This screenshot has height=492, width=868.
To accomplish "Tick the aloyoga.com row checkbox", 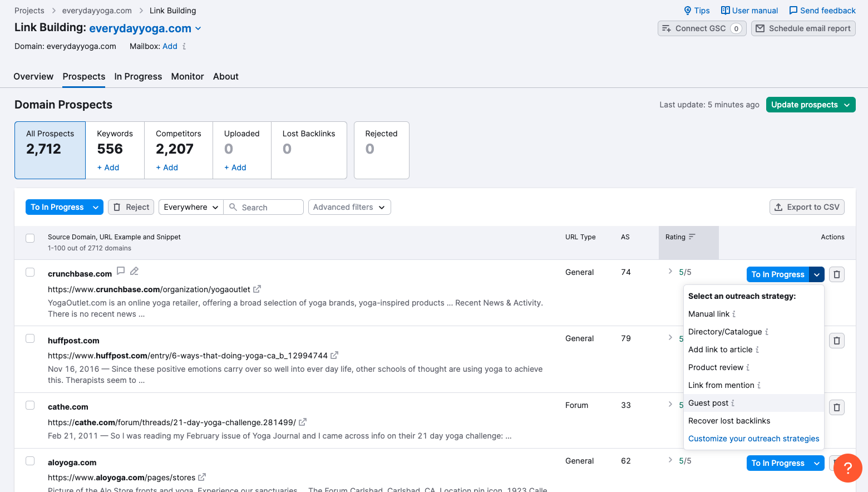I will coord(30,461).
